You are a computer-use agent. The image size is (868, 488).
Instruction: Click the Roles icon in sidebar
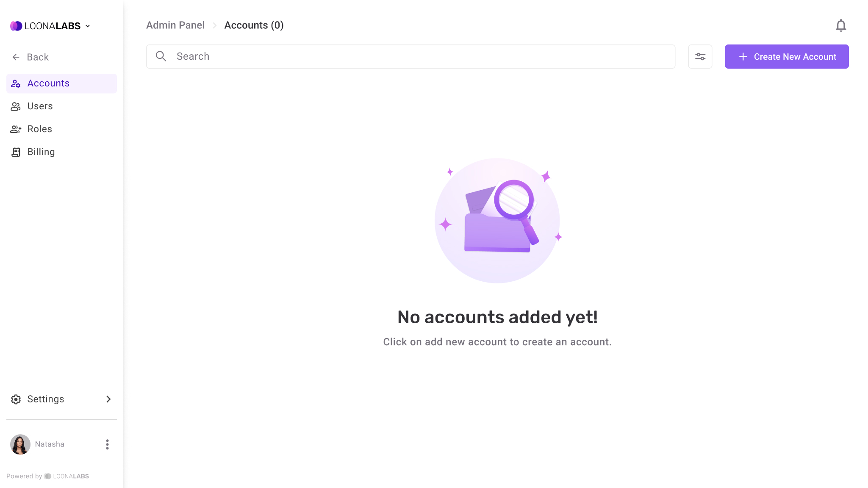16,129
